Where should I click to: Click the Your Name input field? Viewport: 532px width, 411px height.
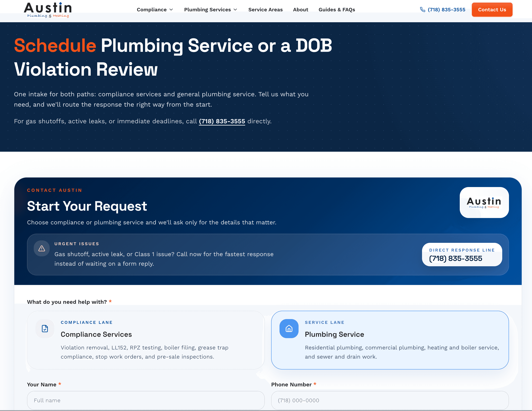coord(146,400)
